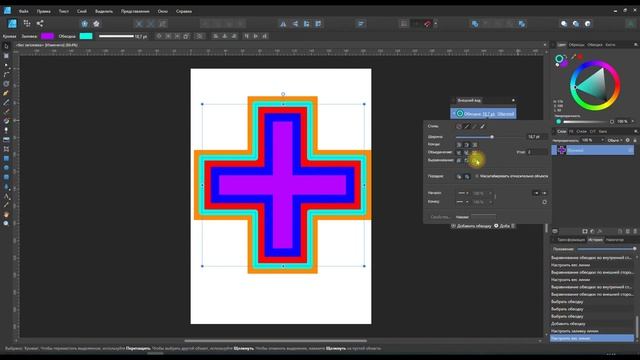Set stroke style to dashed line
The height and width of the screenshot is (360, 640).
(474, 127)
